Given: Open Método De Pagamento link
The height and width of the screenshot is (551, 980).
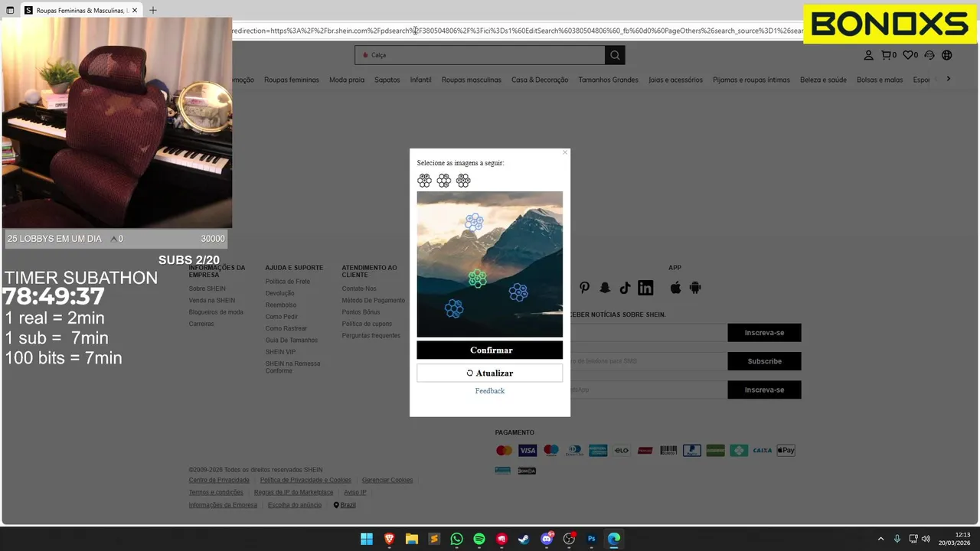Looking at the screenshot, I should click(x=374, y=301).
